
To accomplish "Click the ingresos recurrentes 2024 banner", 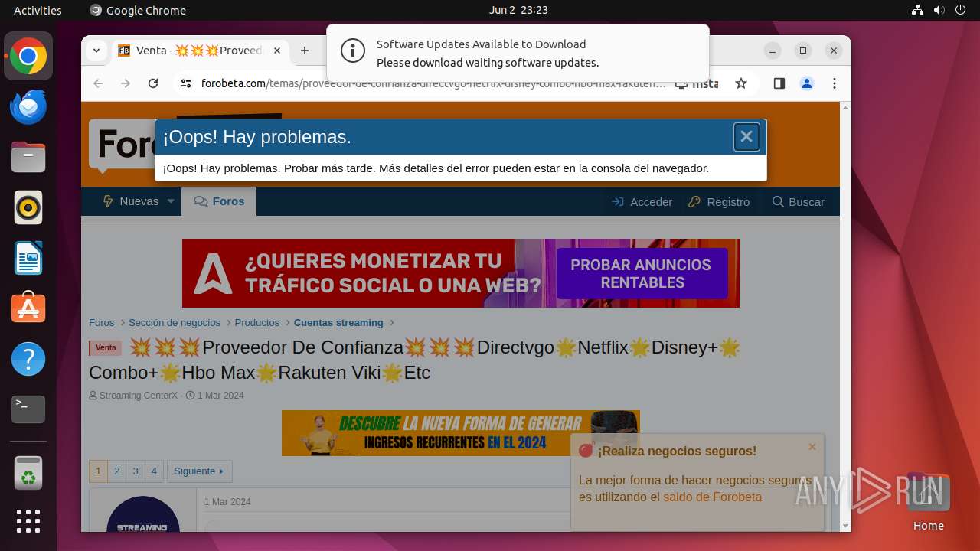I will [x=461, y=433].
